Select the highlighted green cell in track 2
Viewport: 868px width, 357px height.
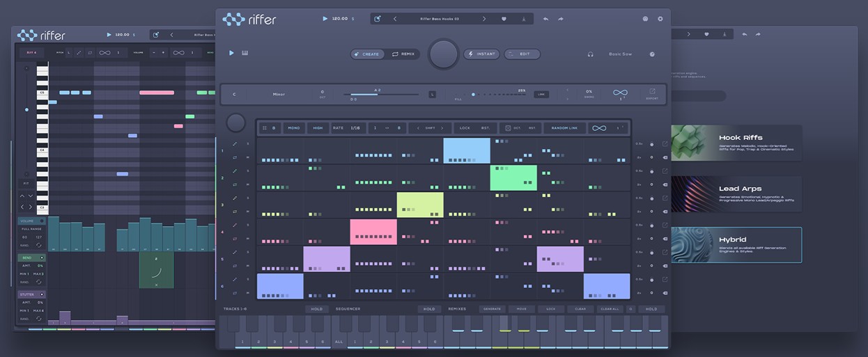513,178
